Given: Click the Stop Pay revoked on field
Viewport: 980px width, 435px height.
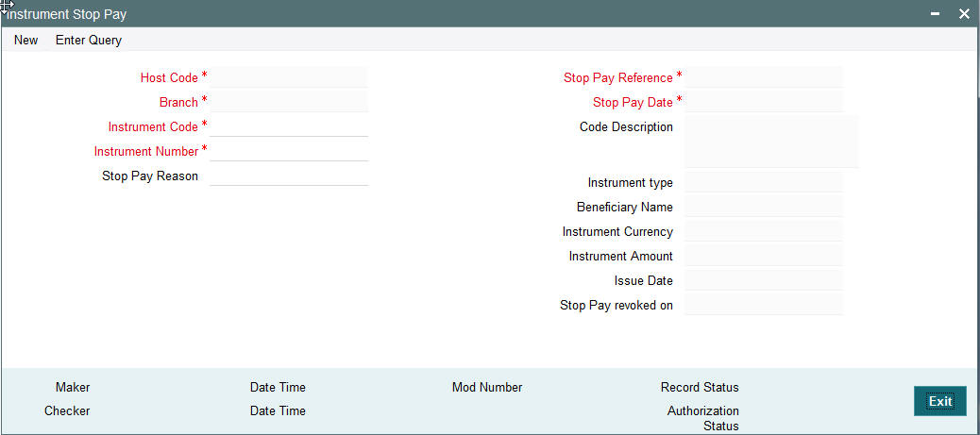Looking at the screenshot, I should point(764,305).
